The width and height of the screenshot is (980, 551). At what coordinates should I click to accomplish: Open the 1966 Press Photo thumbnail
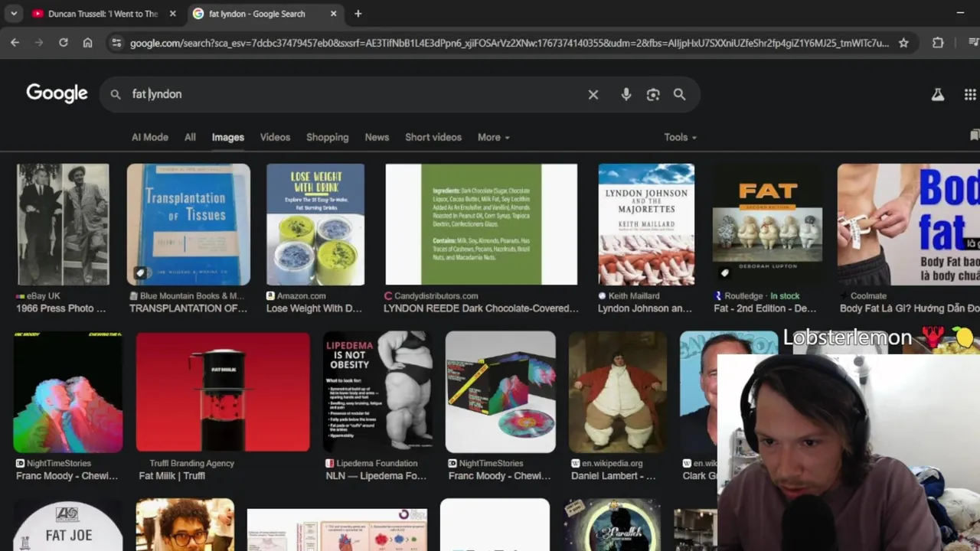pyautogui.click(x=63, y=224)
